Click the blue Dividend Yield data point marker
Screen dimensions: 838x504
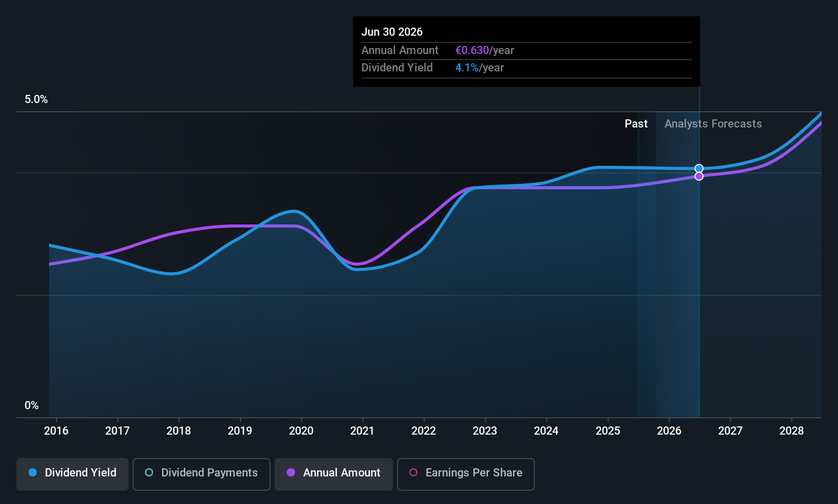coord(699,168)
